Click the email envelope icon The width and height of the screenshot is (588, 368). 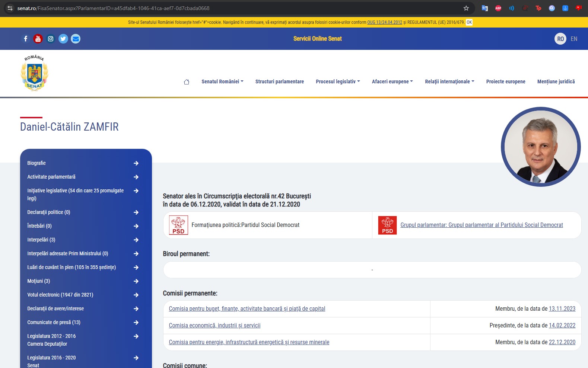(x=76, y=39)
